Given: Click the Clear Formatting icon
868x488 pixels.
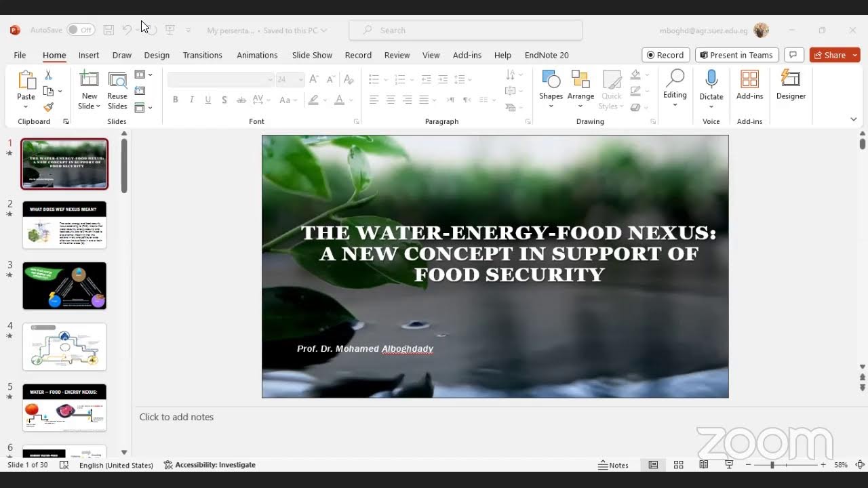Looking at the screenshot, I should point(349,79).
